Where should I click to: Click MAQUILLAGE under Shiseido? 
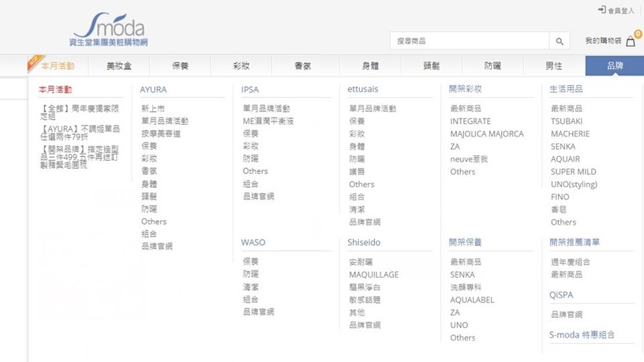374,274
